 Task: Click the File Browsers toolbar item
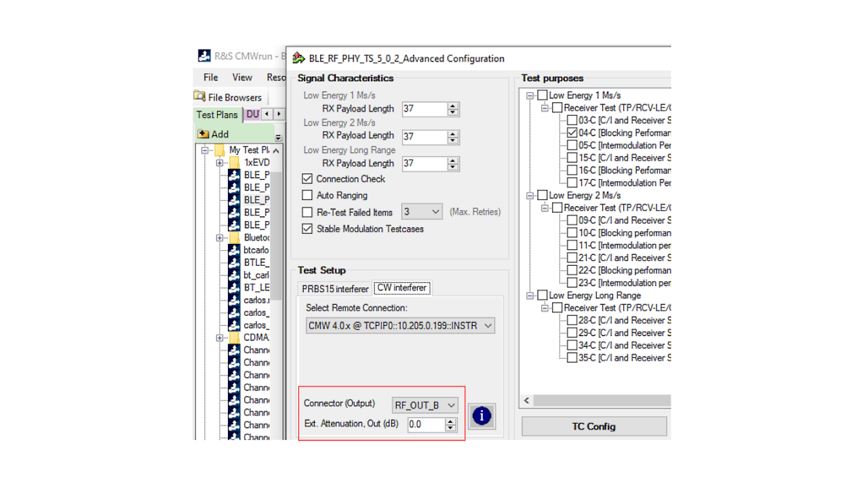pyautogui.click(x=228, y=97)
